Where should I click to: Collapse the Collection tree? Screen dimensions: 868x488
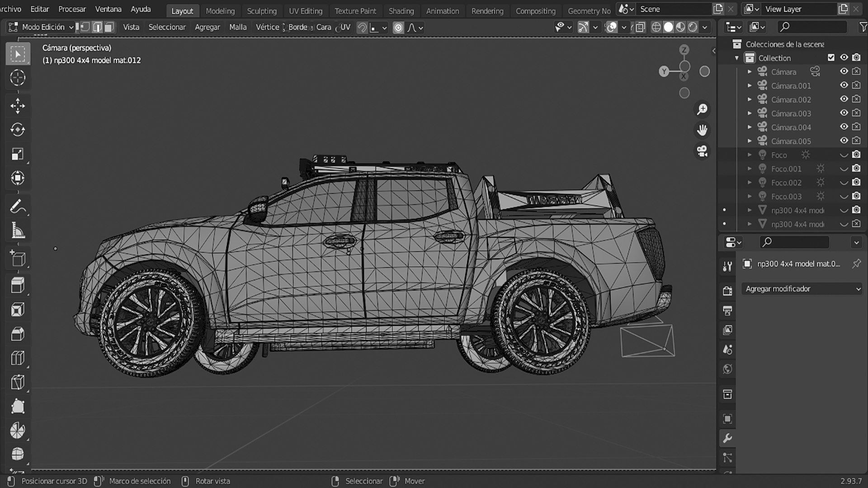pyautogui.click(x=737, y=58)
